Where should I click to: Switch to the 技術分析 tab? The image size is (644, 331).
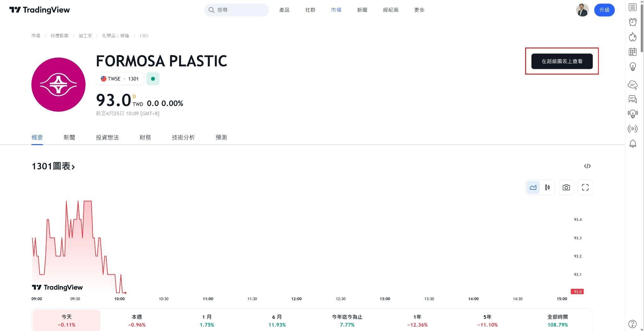point(183,137)
